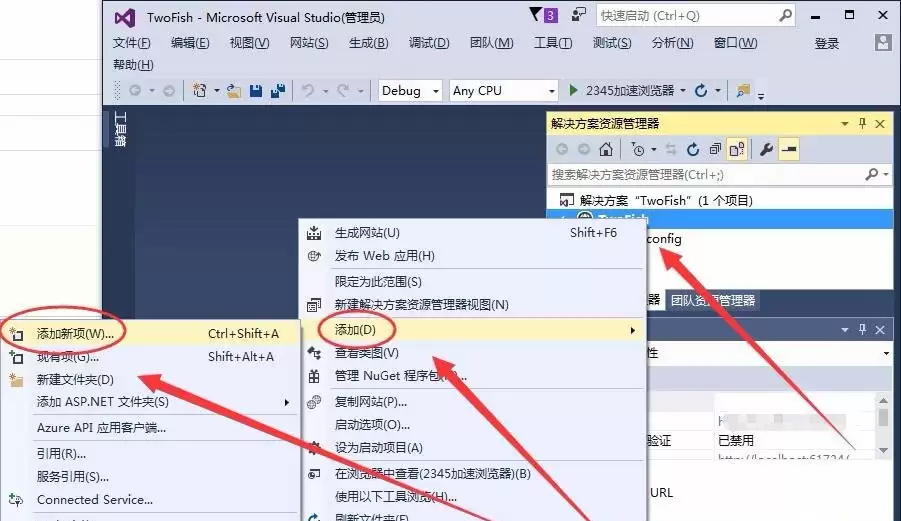Open the Undo history dropdown arrow
The width and height of the screenshot is (901, 521).
click(325, 91)
